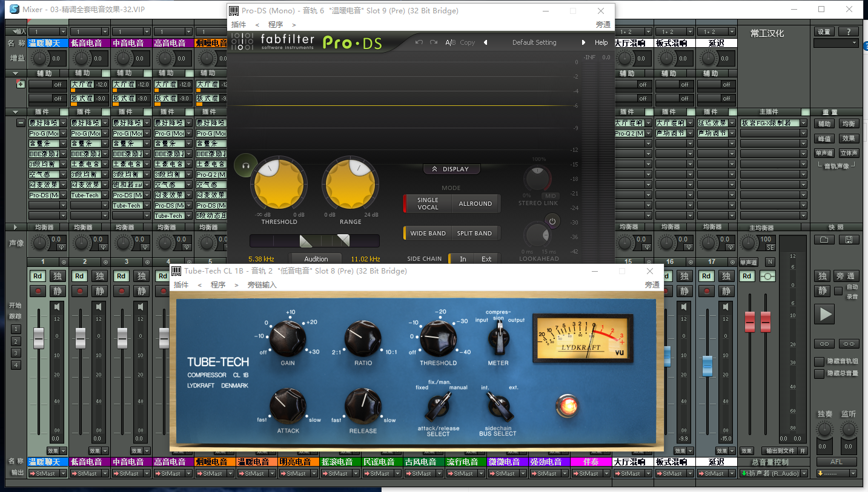Open plugin menu in Pro-DS window
The image size is (868, 492).
coord(239,24)
